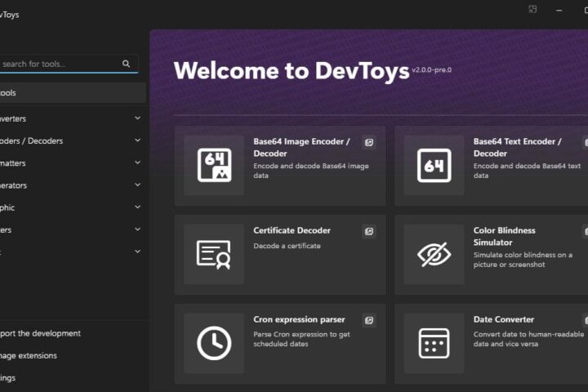Open the Date Converter calendar icon
Viewport: 588px width, 392px height.
434,343
